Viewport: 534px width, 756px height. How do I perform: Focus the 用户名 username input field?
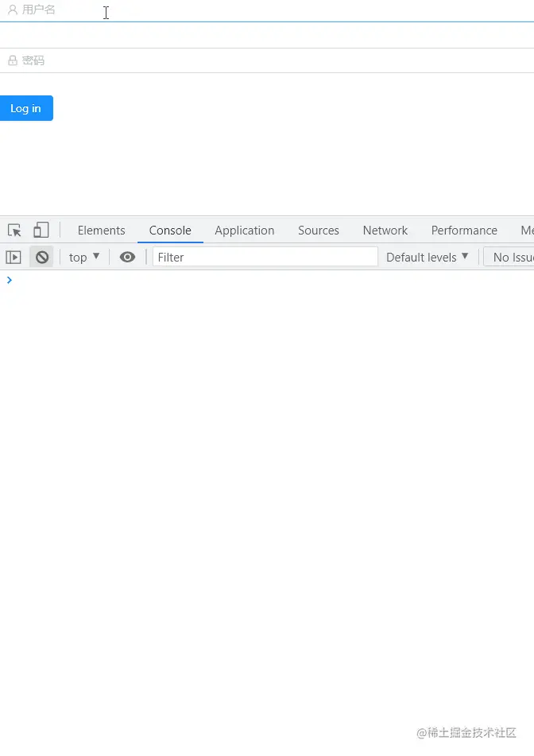(267, 10)
